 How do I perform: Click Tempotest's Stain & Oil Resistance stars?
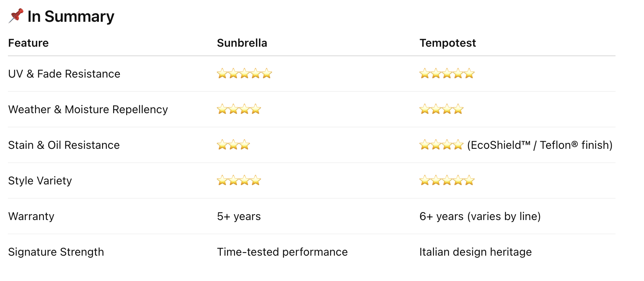pos(441,145)
